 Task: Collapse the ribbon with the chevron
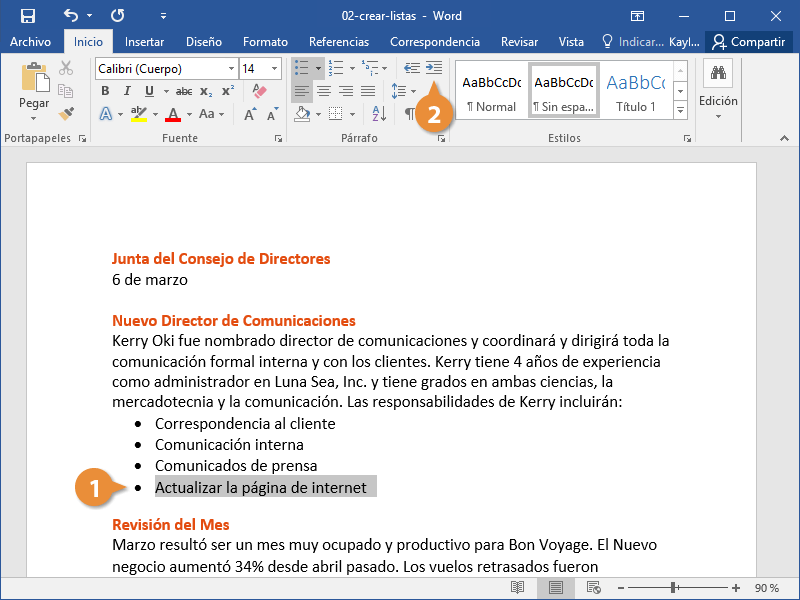coord(785,138)
